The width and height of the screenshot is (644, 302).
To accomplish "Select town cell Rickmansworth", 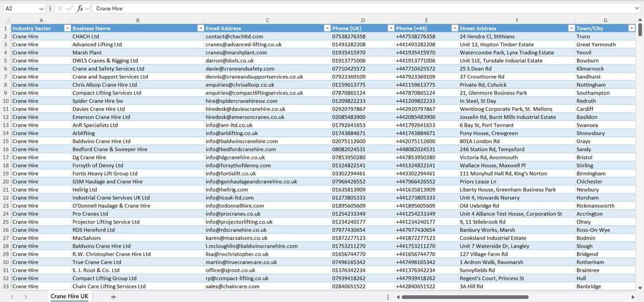I will (x=605, y=206).
